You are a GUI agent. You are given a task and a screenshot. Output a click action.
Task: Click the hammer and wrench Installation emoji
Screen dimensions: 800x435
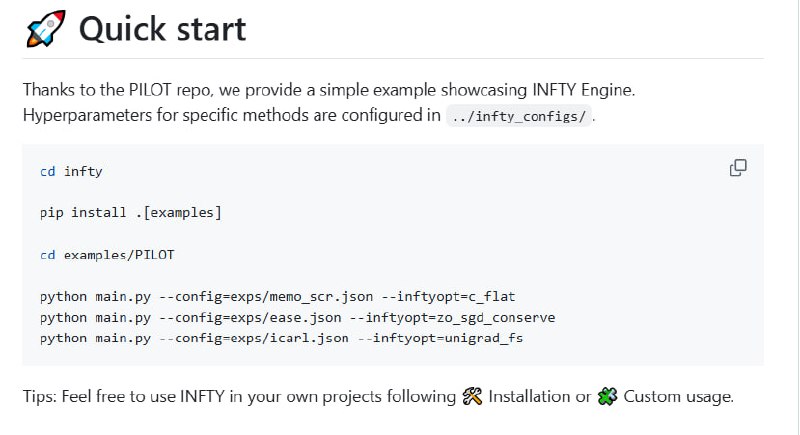473,397
